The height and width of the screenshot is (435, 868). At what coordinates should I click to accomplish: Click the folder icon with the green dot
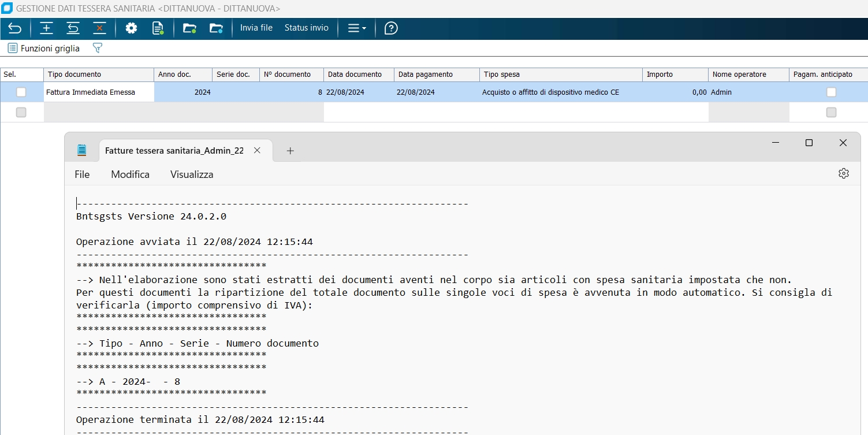click(189, 28)
